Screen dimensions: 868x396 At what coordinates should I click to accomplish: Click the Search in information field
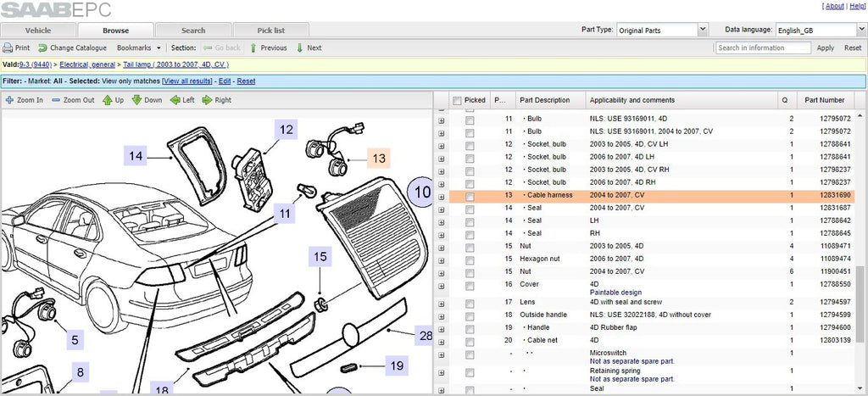click(763, 48)
